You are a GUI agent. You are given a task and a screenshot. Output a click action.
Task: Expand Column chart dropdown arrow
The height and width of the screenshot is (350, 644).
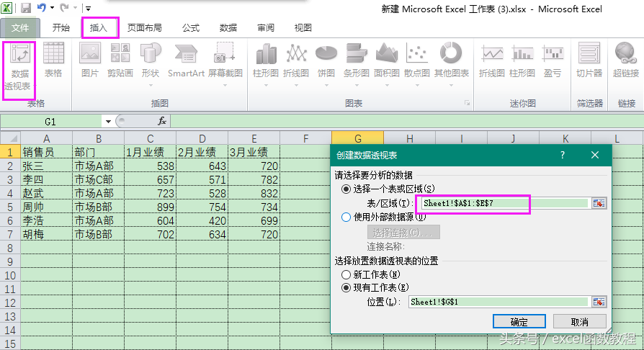click(266, 85)
